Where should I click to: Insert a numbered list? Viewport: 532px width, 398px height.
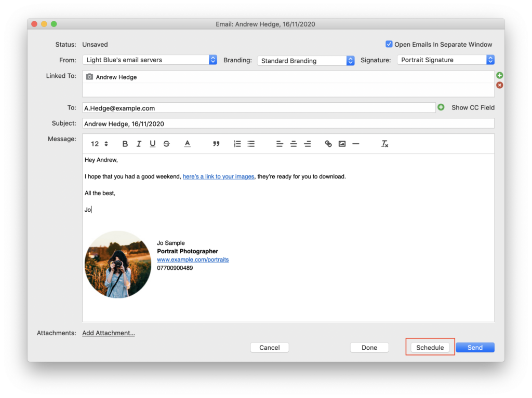(237, 144)
